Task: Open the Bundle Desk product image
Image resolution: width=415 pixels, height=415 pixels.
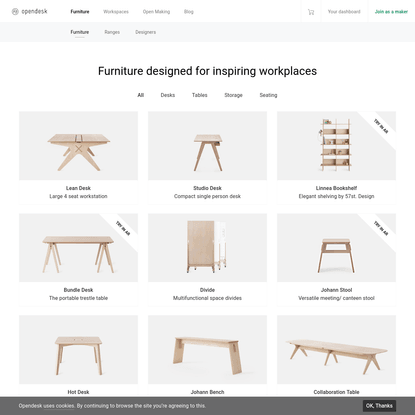Action: click(78, 248)
